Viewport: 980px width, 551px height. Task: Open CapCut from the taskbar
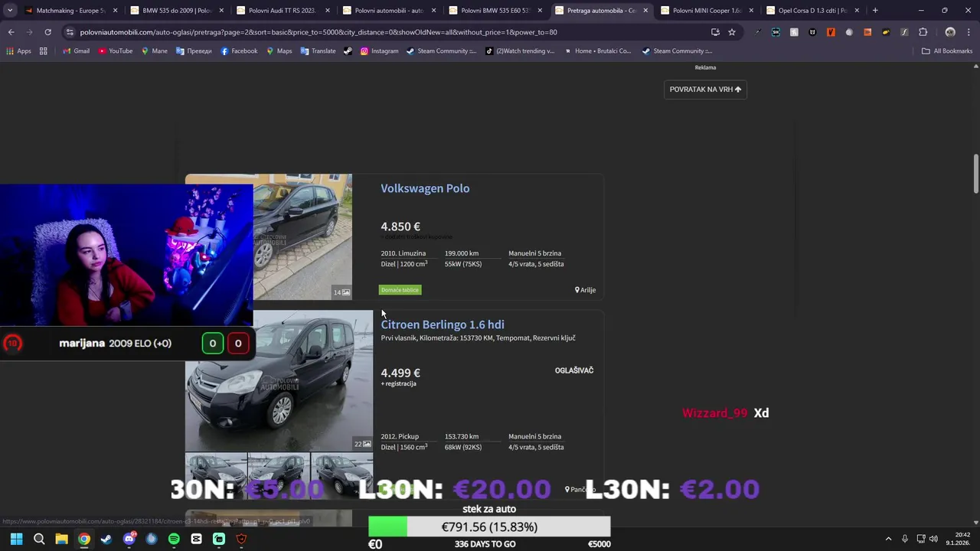point(196,539)
